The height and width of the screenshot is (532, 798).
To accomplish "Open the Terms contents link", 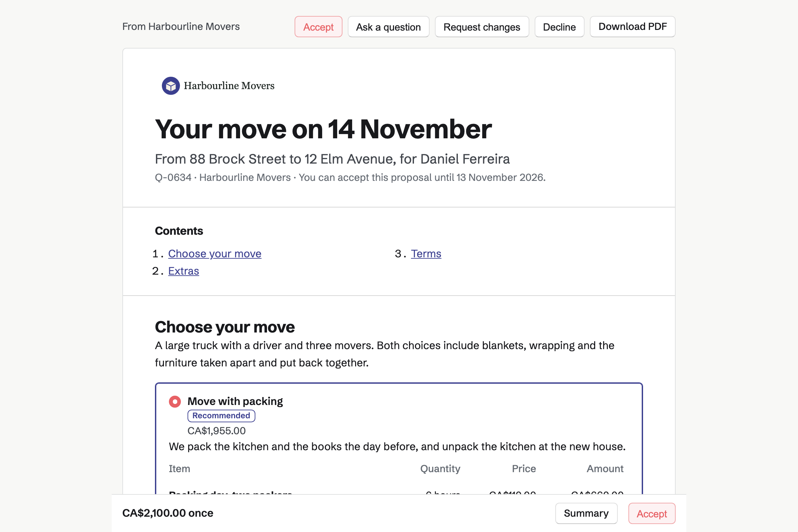I will (x=426, y=254).
